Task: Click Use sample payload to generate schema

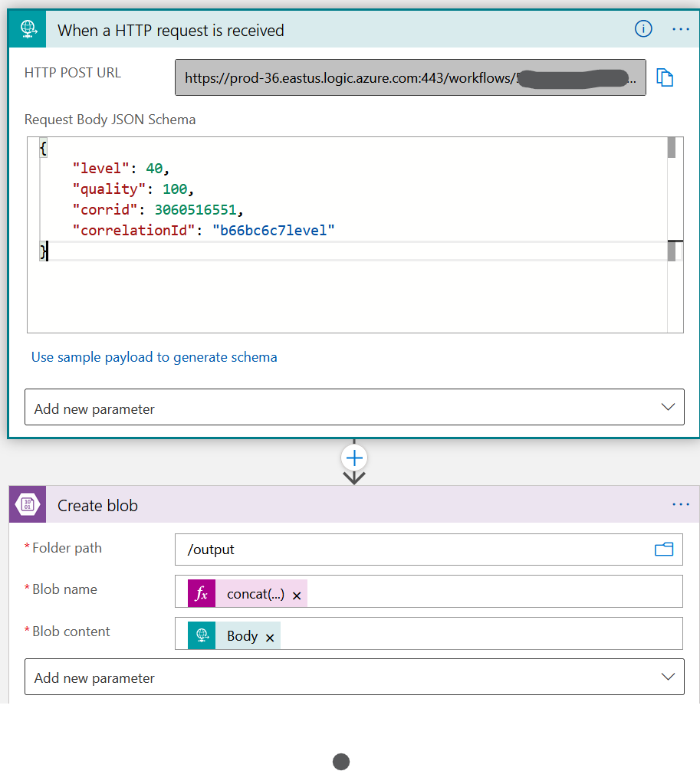Action: point(154,357)
